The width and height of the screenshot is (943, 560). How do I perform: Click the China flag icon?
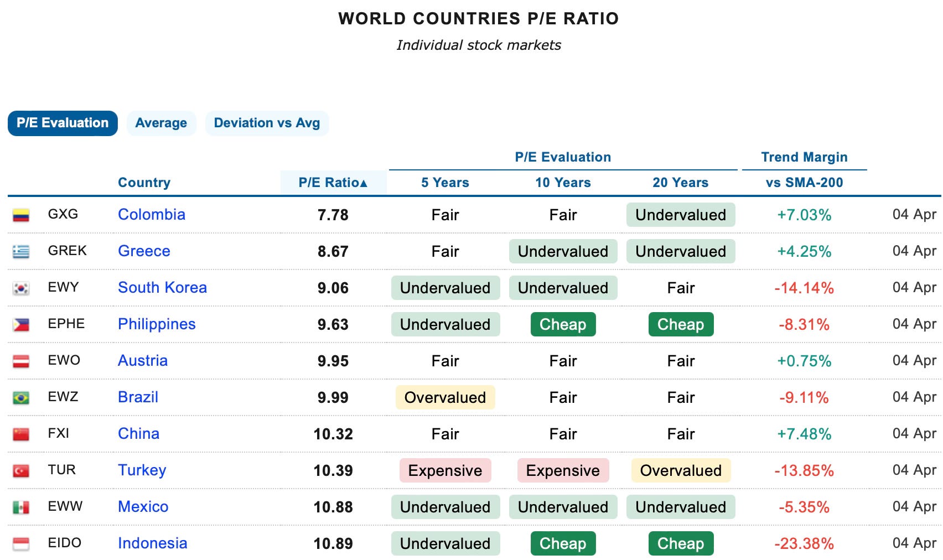point(21,434)
